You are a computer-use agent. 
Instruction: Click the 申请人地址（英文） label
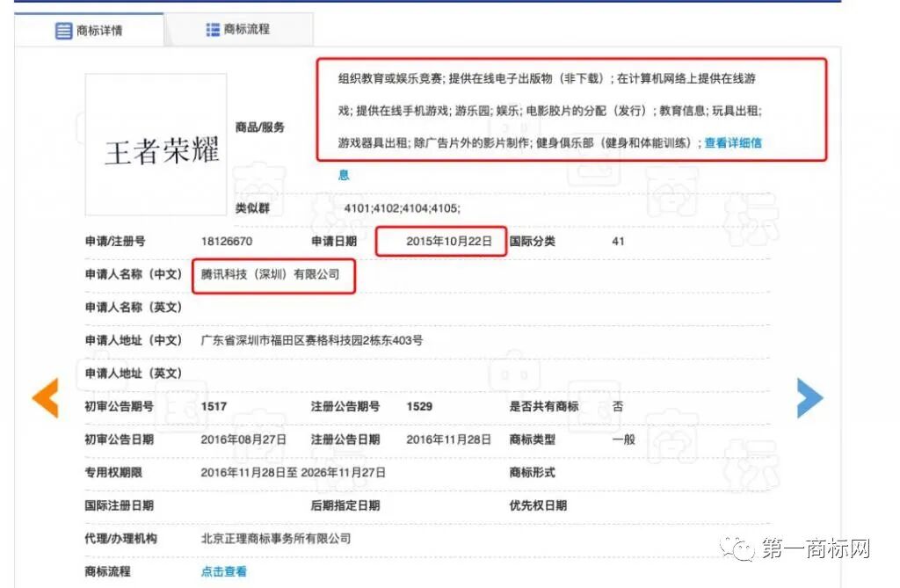click(x=134, y=374)
